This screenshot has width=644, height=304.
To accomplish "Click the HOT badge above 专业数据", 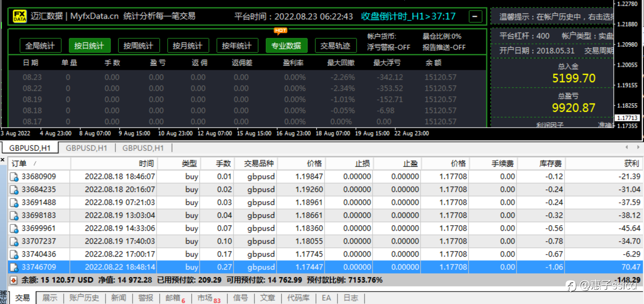I will coord(281,30).
